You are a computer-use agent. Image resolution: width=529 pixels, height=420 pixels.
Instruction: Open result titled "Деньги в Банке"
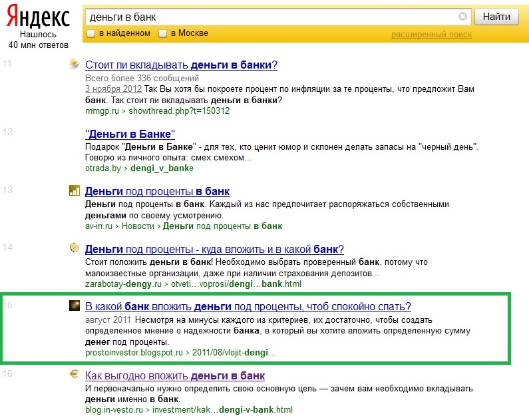click(130, 134)
